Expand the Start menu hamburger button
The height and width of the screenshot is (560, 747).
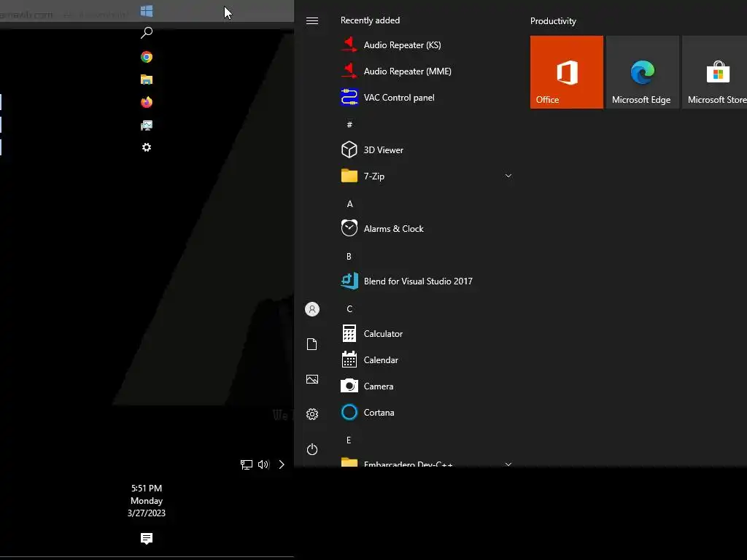pyautogui.click(x=312, y=20)
